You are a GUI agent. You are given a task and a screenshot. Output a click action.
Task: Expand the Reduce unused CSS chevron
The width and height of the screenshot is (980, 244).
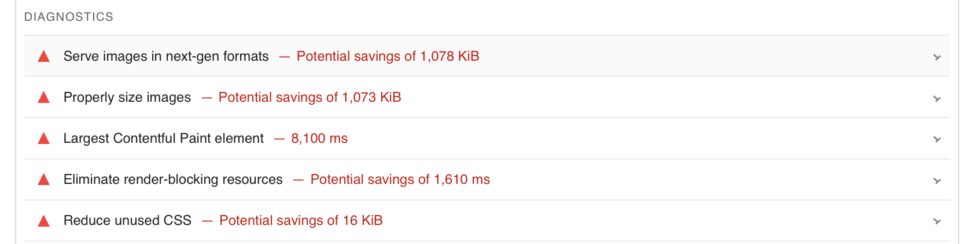[937, 221]
